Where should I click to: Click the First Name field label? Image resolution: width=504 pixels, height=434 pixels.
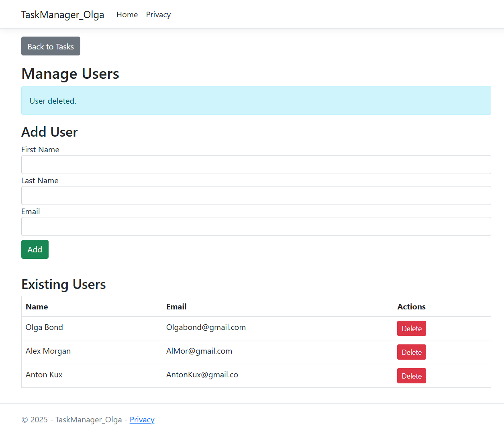pyautogui.click(x=40, y=150)
